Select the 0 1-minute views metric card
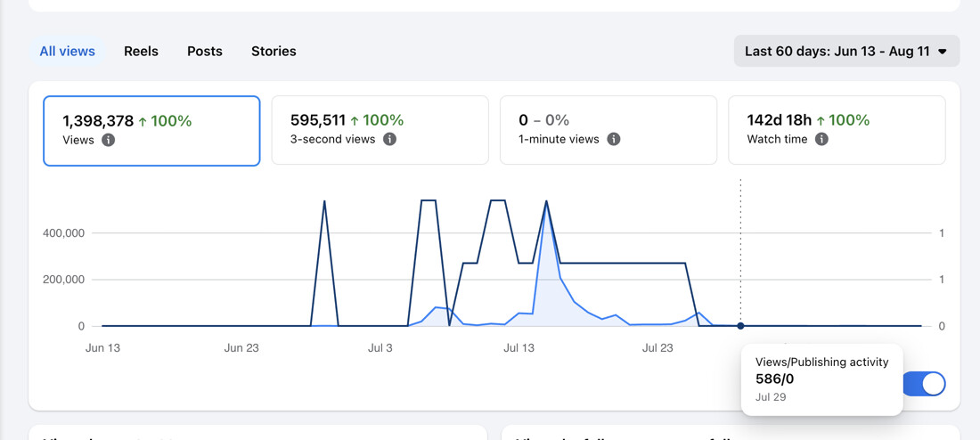The image size is (980, 440). 608,130
